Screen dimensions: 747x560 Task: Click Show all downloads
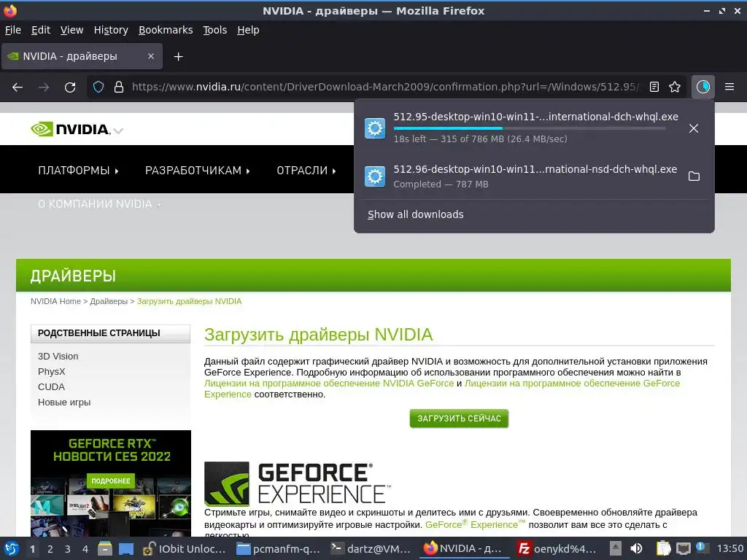click(x=415, y=215)
